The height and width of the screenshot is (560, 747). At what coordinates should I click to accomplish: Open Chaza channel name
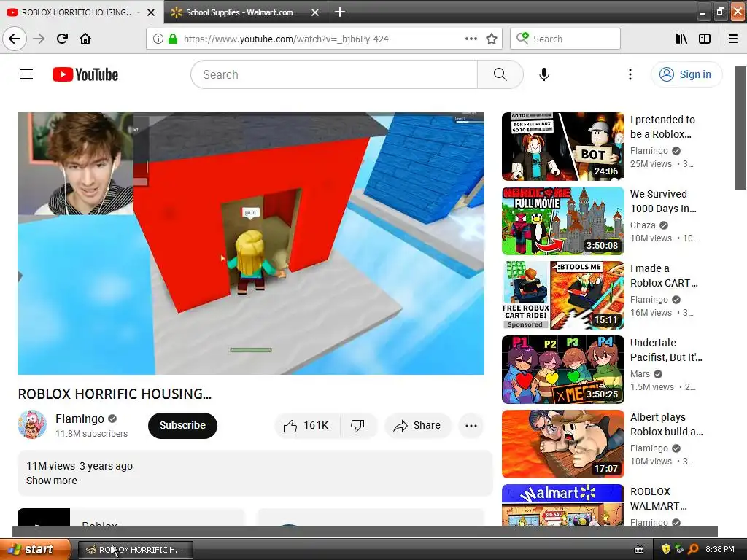[x=643, y=225]
